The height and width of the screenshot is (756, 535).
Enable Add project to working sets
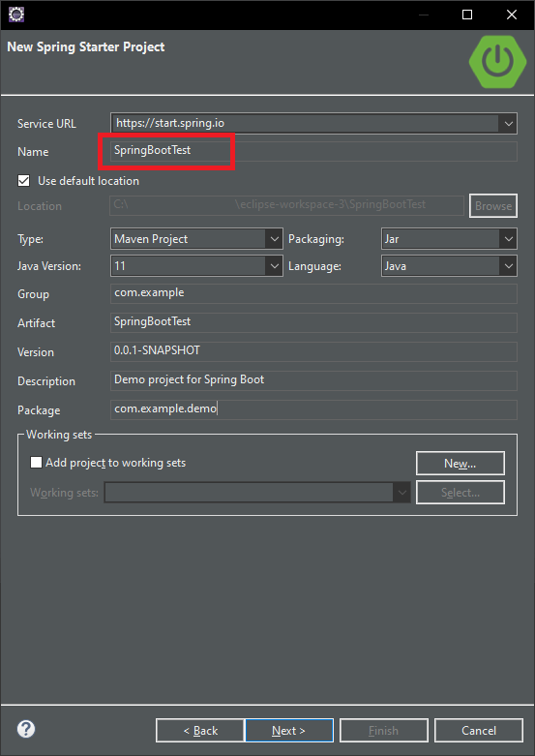coord(36,463)
